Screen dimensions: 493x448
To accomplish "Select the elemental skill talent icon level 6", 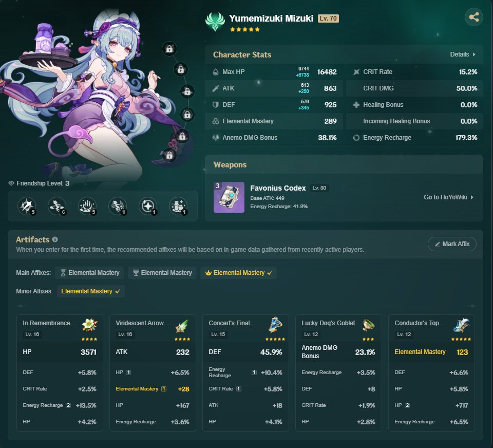I will point(57,206).
